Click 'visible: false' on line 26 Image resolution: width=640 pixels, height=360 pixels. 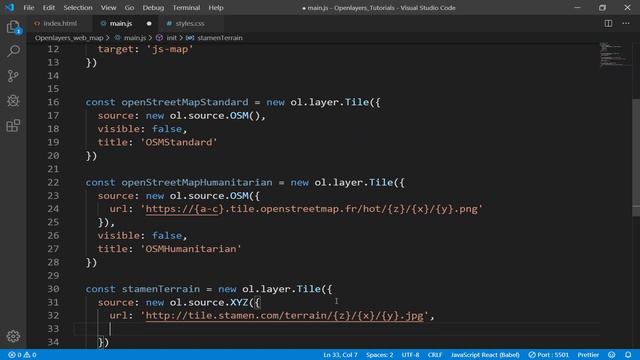[140, 236]
